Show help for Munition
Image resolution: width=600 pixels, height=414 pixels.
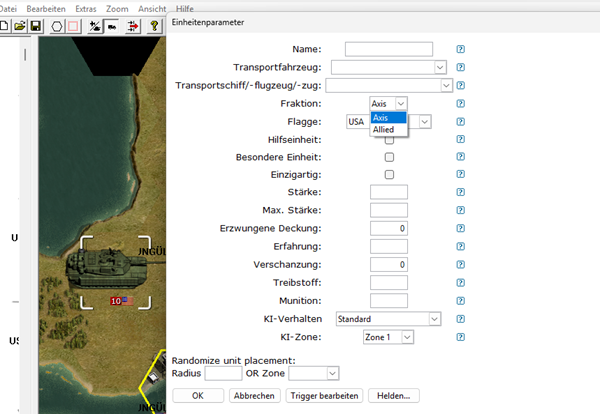pyautogui.click(x=460, y=301)
